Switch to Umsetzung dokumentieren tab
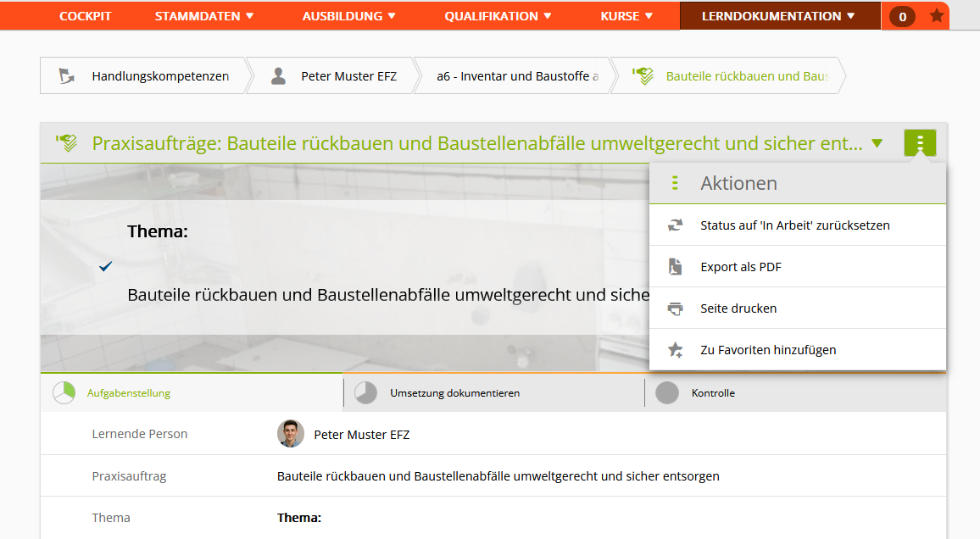This screenshot has width=980, height=539. (x=454, y=393)
